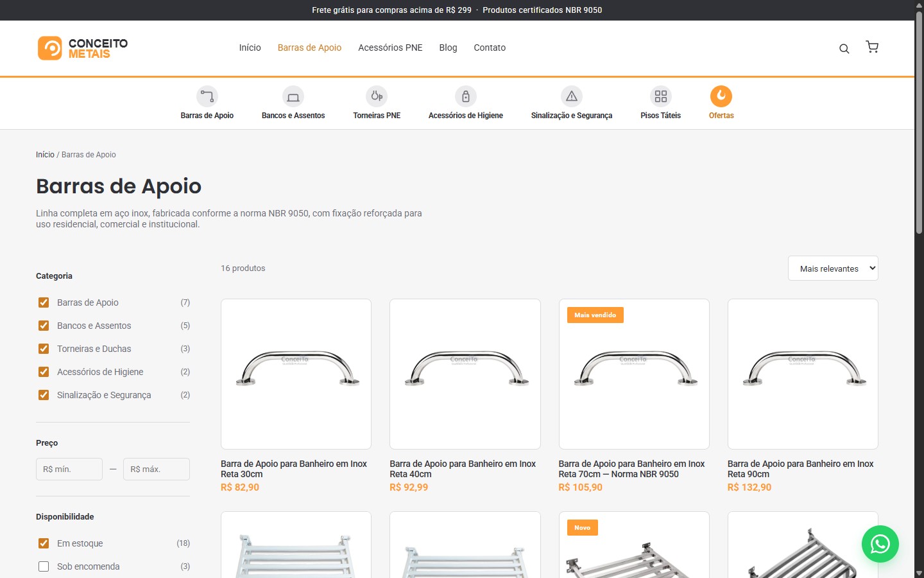Click the Novo badge product image
The image size is (924, 578).
click(634, 545)
